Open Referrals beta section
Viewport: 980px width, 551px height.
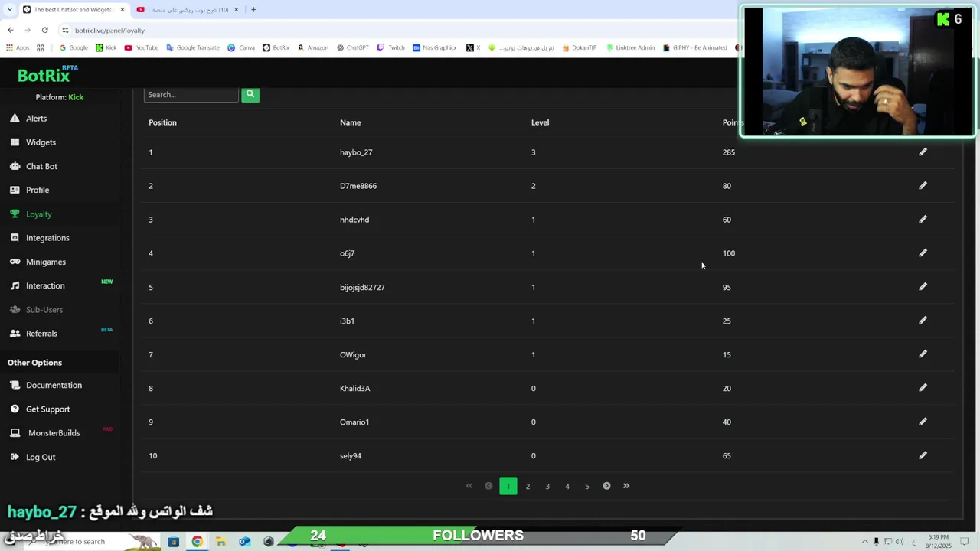(x=41, y=334)
